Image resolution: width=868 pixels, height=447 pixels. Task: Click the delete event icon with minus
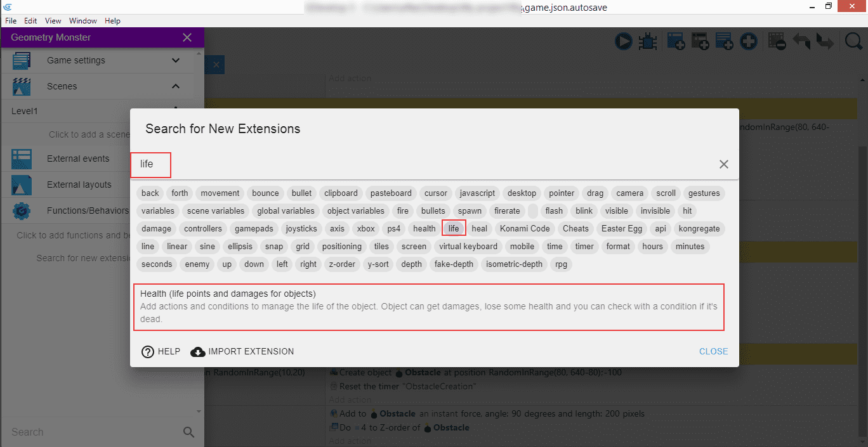tap(777, 42)
